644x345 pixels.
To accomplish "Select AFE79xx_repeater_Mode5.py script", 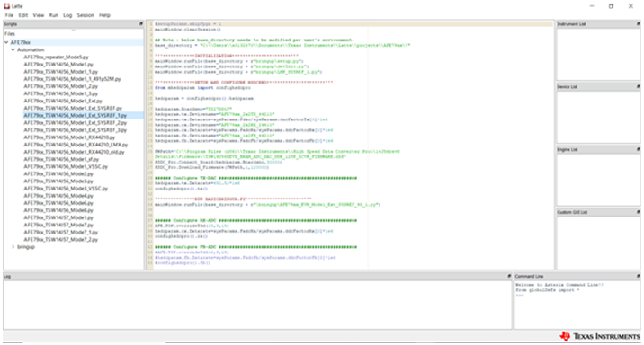I will coord(56,57).
